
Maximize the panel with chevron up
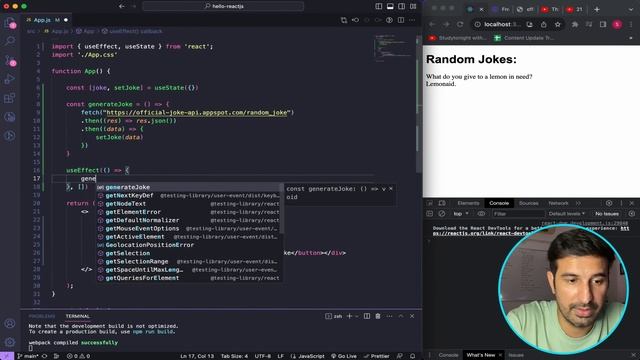[401, 316]
